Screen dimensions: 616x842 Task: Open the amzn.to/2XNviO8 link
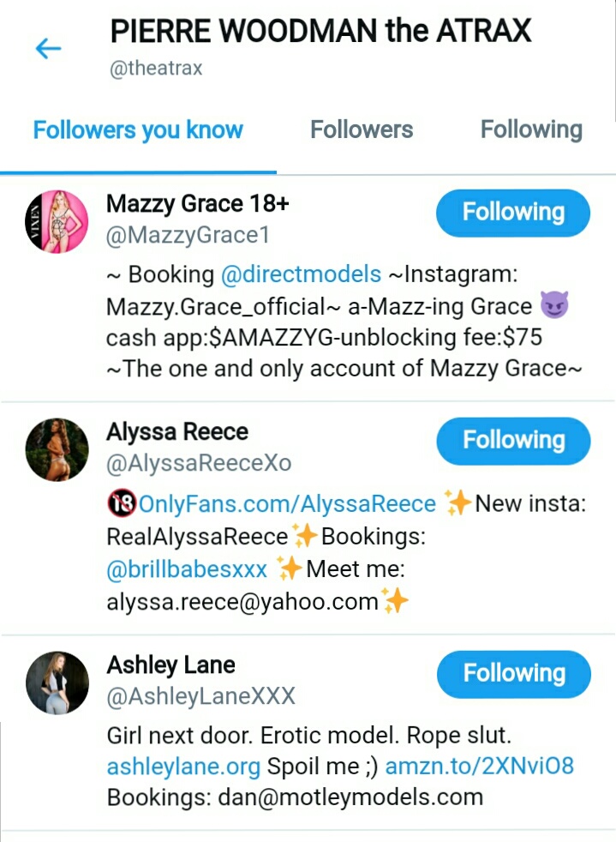point(480,767)
